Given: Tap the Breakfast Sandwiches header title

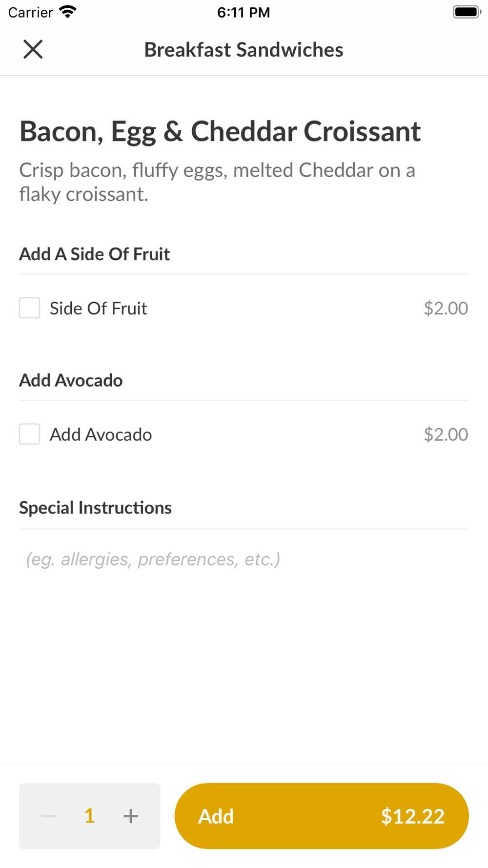Looking at the screenshot, I should 244,50.
